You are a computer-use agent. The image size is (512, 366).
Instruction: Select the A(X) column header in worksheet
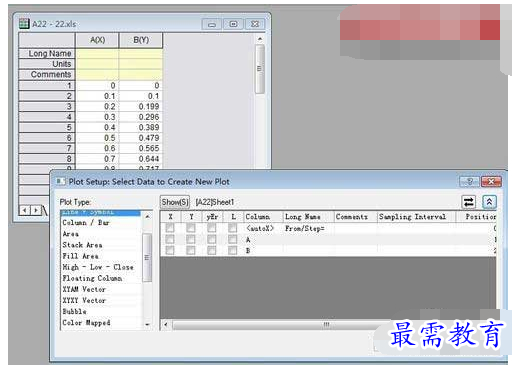coord(97,40)
